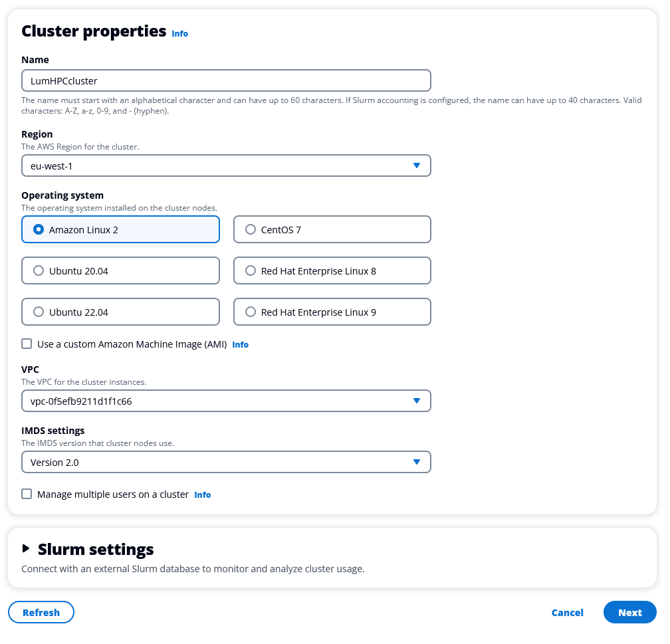
Task: Open the Region dropdown
Action: click(226, 165)
